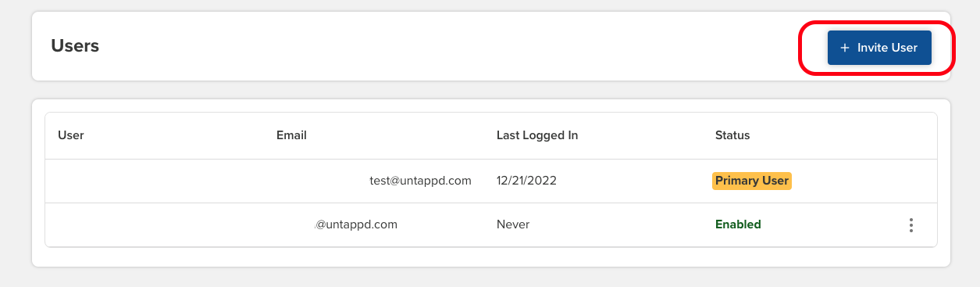Viewport: 980px width, 287px height.
Task: Click the partially hidden @untappd.com email
Action: click(356, 224)
